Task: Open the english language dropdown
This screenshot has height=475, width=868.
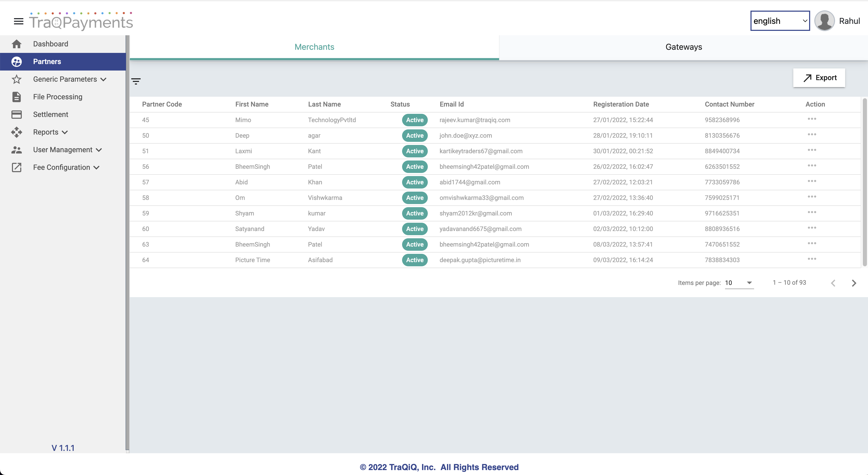Action: [780, 21]
